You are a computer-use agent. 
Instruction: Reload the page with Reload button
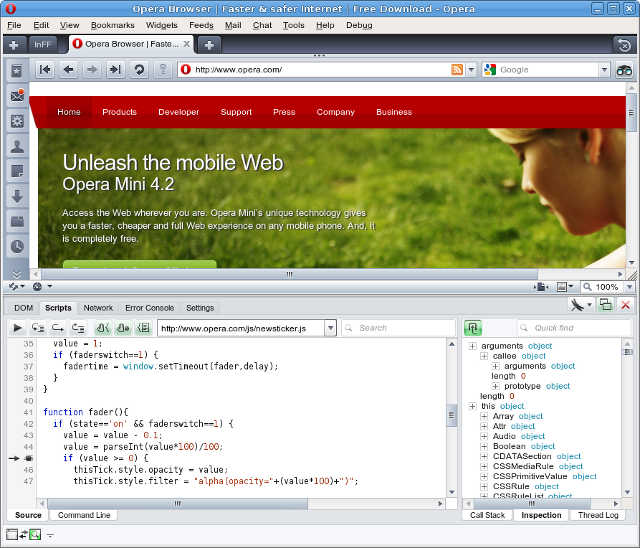point(139,70)
